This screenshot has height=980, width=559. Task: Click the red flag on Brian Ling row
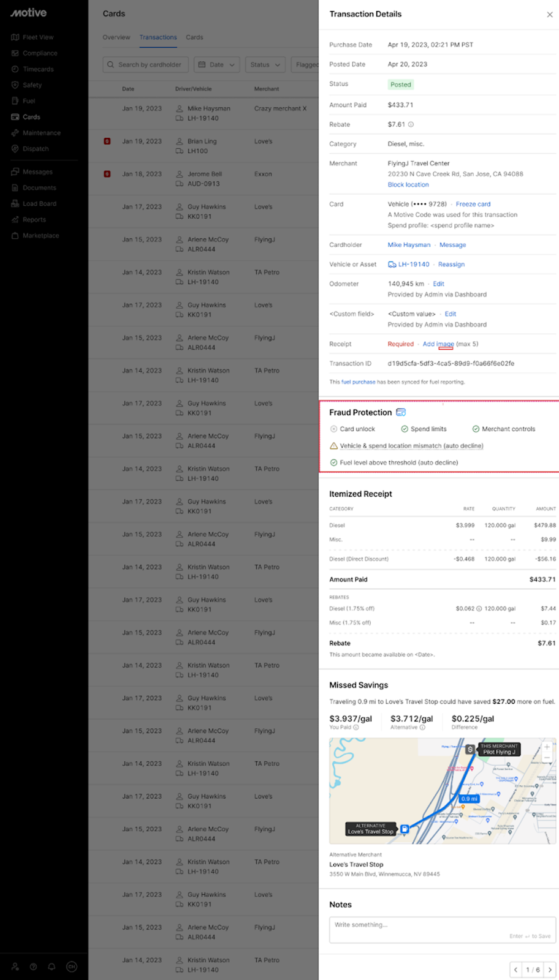click(107, 141)
